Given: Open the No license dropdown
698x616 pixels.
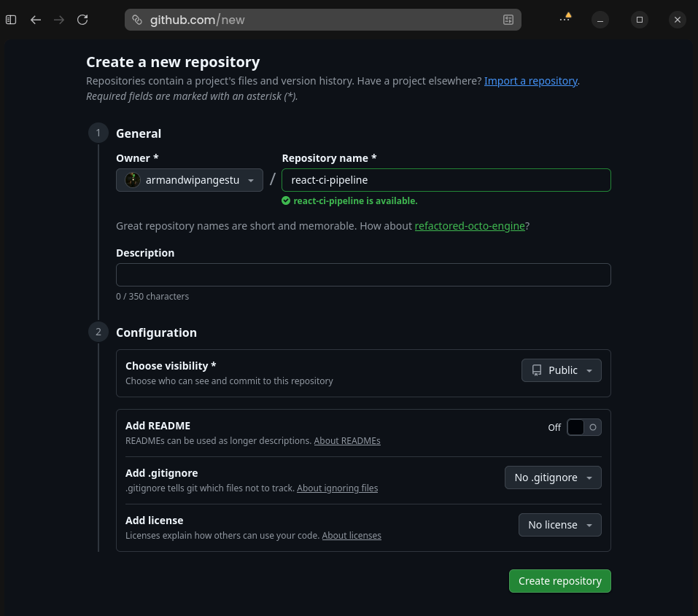Looking at the screenshot, I should point(559,525).
